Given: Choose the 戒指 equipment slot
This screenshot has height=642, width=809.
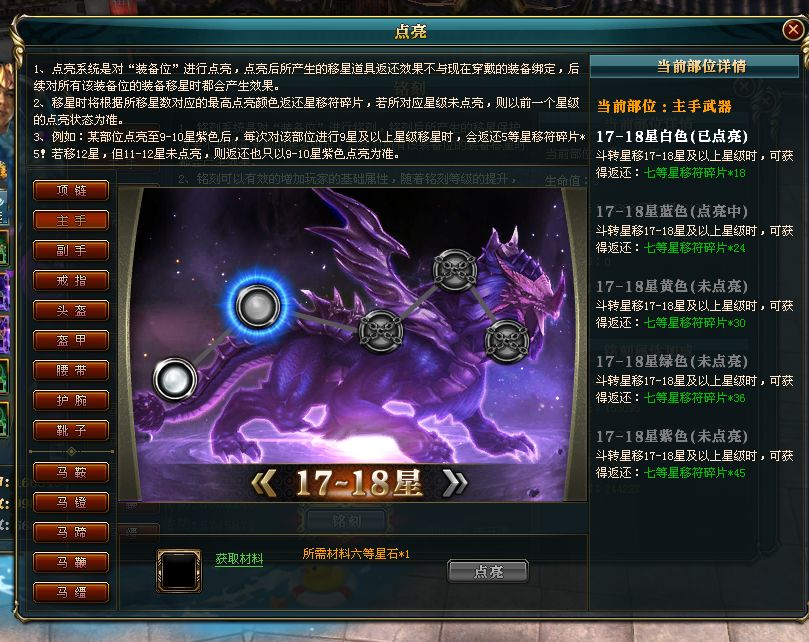Looking at the screenshot, I should click(x=71, y=280).
